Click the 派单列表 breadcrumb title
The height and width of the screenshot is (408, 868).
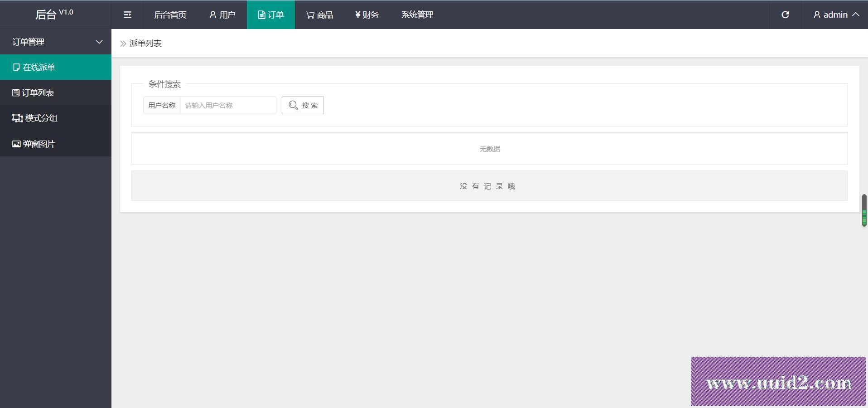tap(145, 44)
